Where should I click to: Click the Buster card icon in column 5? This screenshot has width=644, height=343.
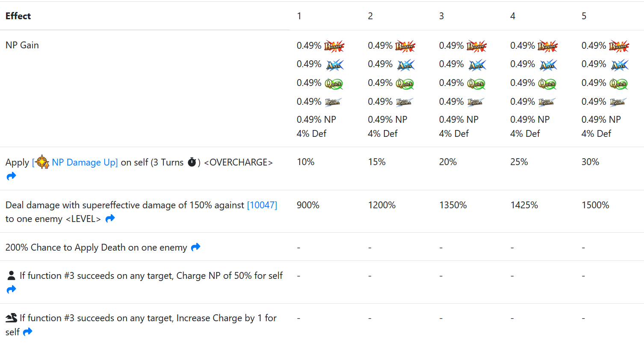[x=619, y=46]
